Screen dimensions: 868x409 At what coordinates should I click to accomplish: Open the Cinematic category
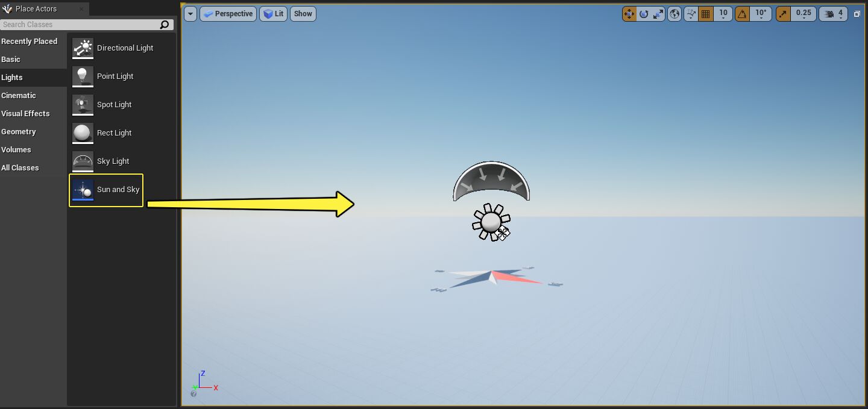click(x=18, y=95)
